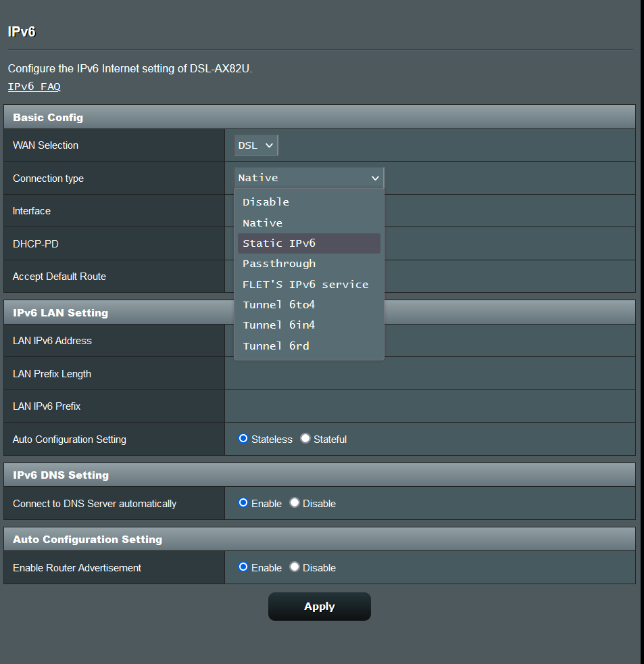
Task: Select "Passthrough" connection type
Action: [x=279, y=264]
